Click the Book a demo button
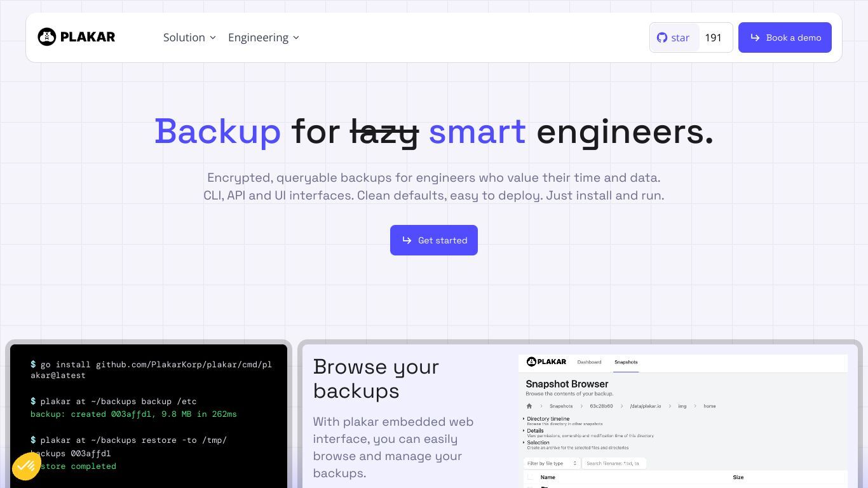 coord(785,37)
